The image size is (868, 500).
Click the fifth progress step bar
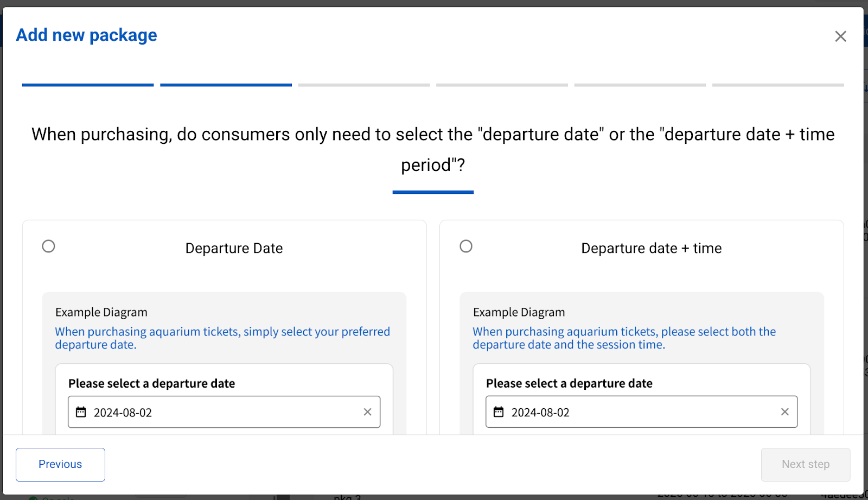click(640, 85)
